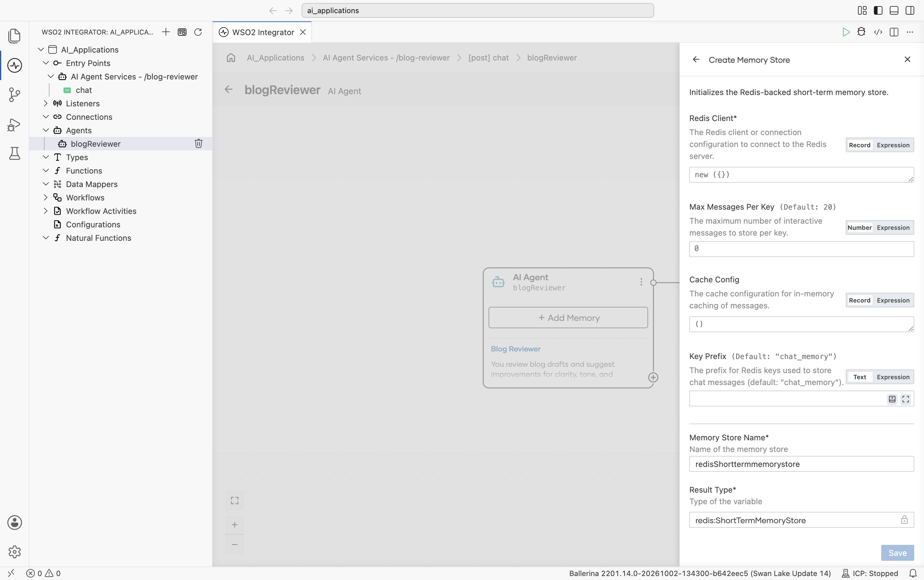Click Add Memory button on agent node
Image resolution: width=924 pixels, height=580 pixels.
[x=568, y=318]
